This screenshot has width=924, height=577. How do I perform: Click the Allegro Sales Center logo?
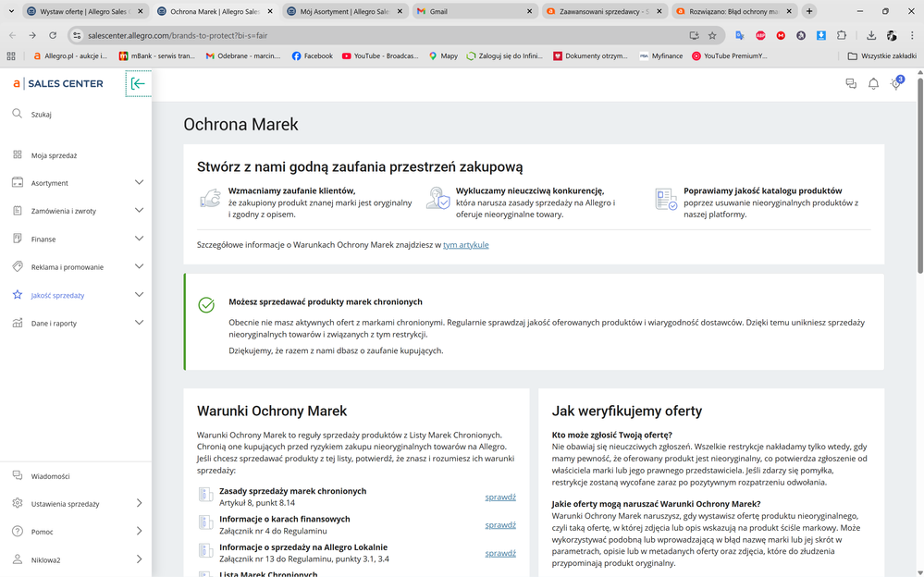[x=57, y=84]
